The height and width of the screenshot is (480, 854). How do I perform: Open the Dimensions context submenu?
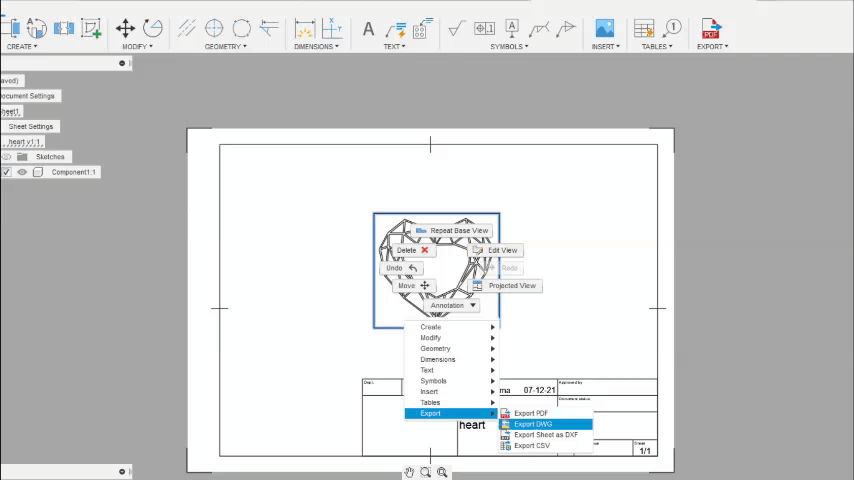(x=452, y=360)
